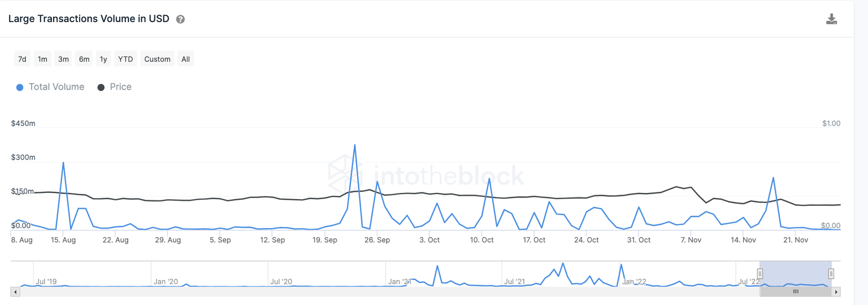The width and height of the screenshot is (868, 305).
Task: Open the help tooltip question mark icon
Action: pyautogui.click(x=180, y=19)
